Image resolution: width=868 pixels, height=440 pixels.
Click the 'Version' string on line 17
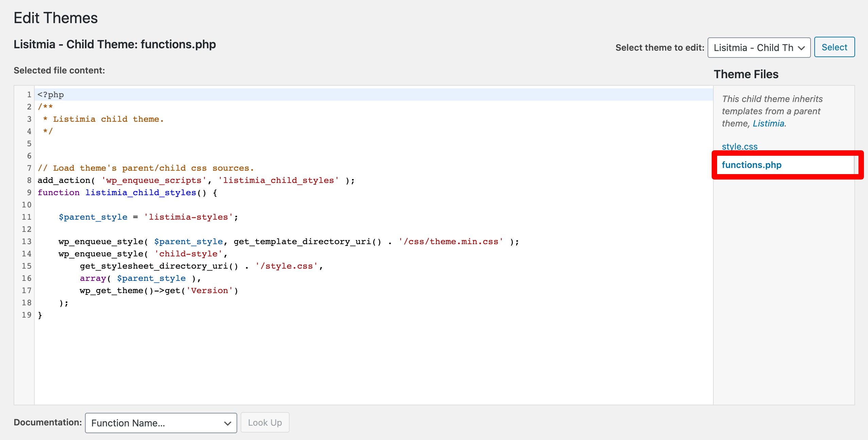210,291
